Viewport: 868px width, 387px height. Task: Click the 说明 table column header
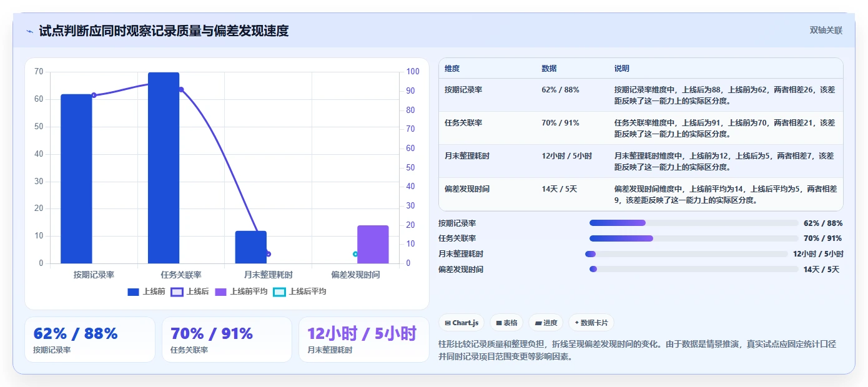click(622, 69)
